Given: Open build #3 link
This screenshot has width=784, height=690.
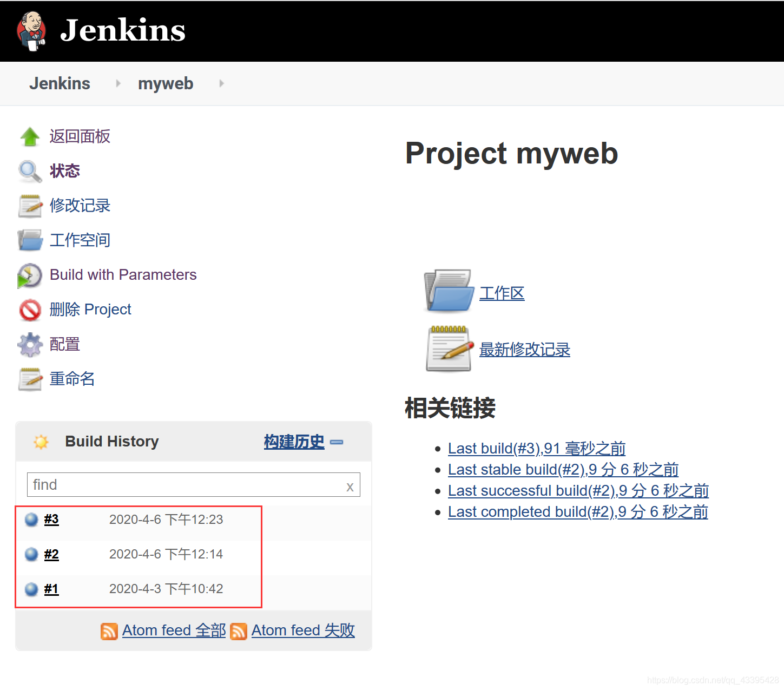Looking at the screenshot, I should point(51,520).
